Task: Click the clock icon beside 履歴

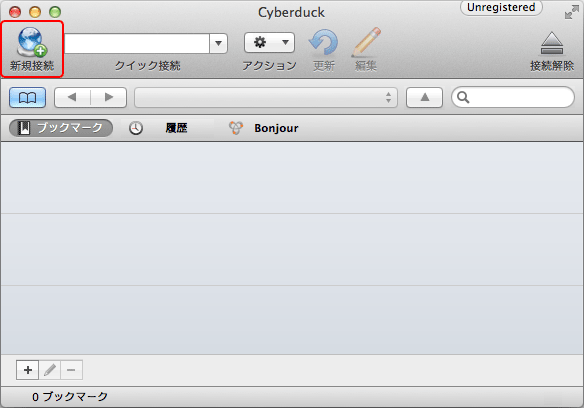Action: pos(136,128)
